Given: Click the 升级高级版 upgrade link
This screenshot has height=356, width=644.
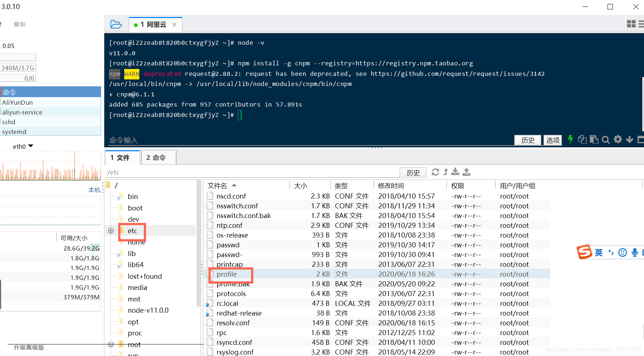Looking at the screenshot, I should (29, 347).
